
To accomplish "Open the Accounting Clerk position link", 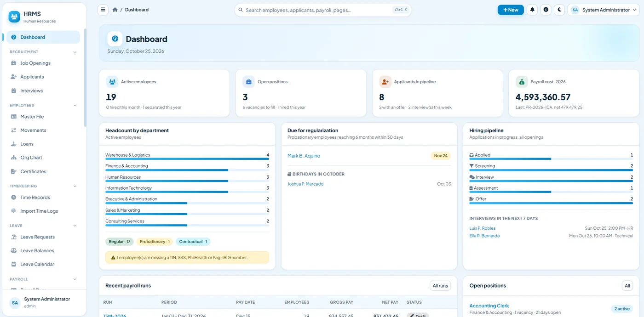I will click(489, 306).
